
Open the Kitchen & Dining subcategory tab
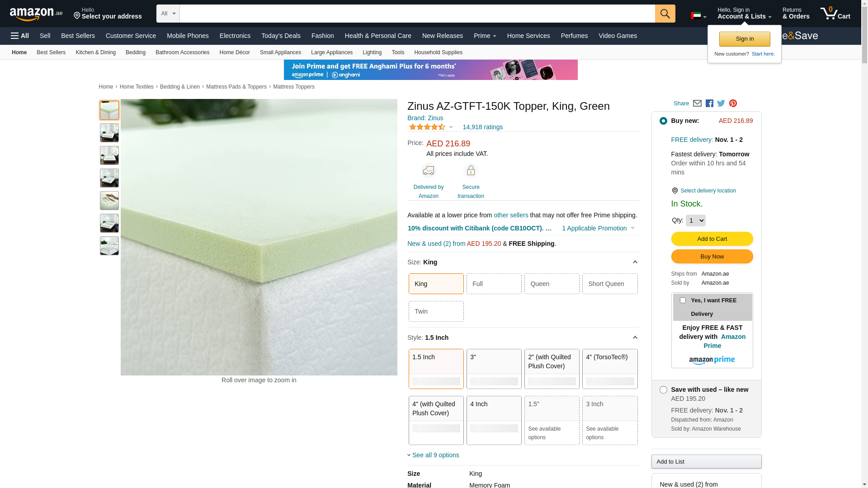point(95,52)
